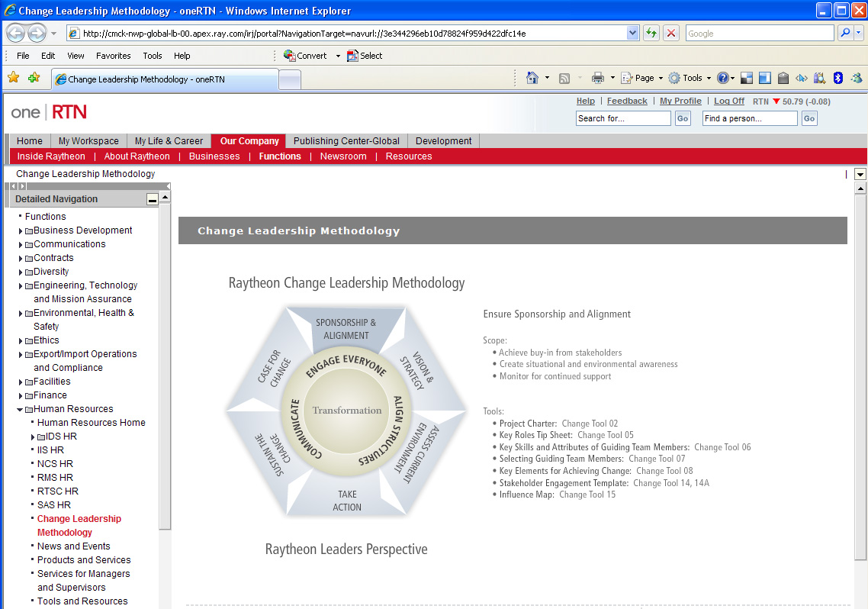The height and width of the screenshot is (609, 868).
Task: Open the Convert toolbar dropdown arrow
Action: click(x=338, y=56)
